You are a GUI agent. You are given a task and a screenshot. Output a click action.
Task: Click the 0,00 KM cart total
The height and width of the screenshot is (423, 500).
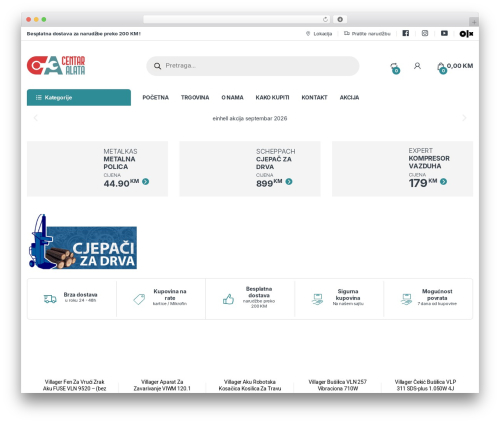pyautogui.click(x=460, y=66)
